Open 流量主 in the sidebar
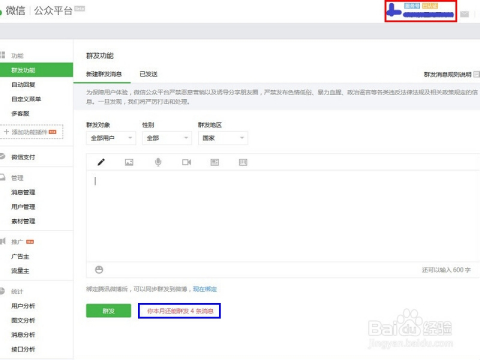This screenshot has height=360, width=480. (x=20, y=271)
